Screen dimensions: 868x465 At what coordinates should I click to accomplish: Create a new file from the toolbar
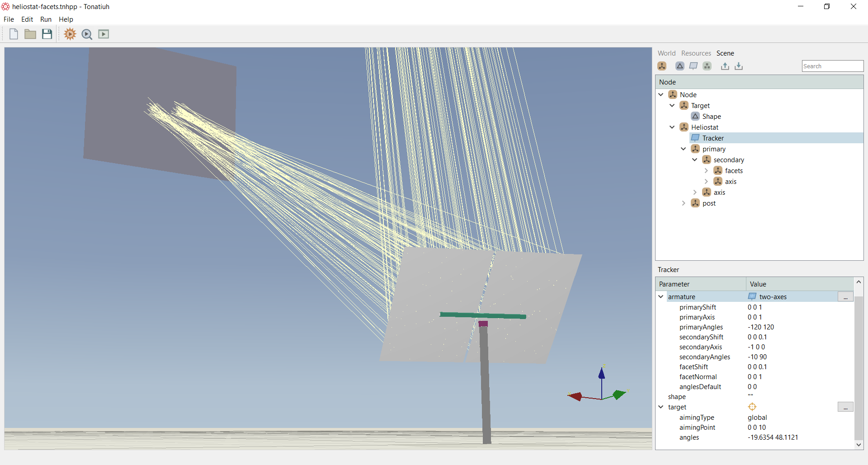click(14, 34)
